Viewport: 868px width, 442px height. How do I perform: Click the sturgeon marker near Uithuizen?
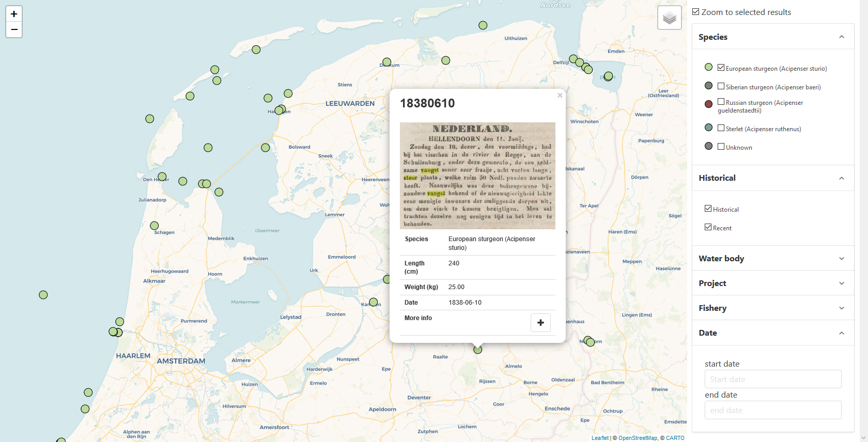[483, 25]
